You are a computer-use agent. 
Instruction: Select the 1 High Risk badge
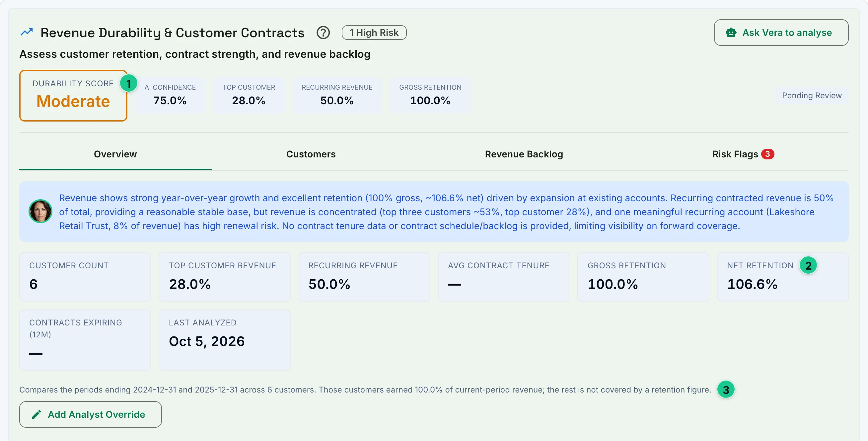374,33
